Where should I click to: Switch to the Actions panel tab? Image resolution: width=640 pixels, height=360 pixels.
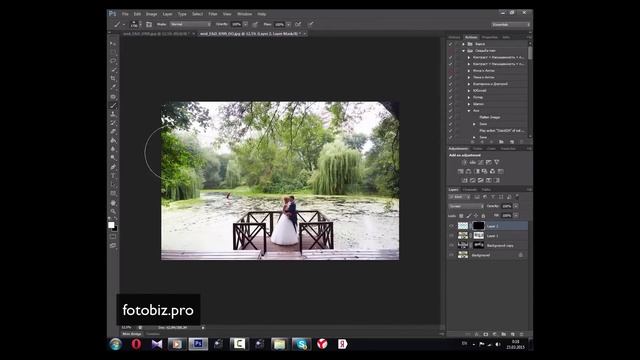[x=471, y=37]
